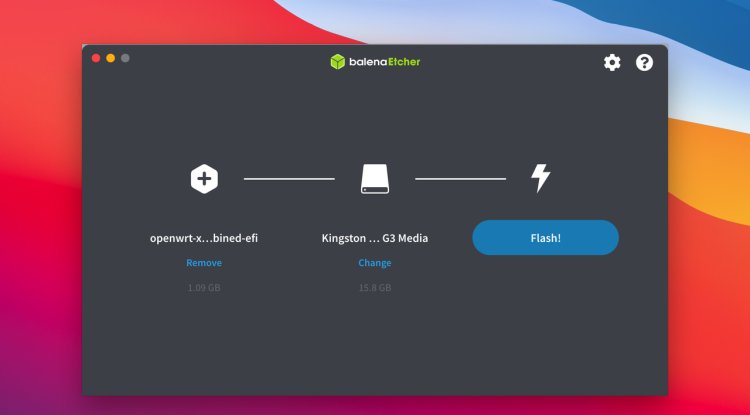Click the connector line between image and drive
The image size is (750, 415).
point(289,179)
